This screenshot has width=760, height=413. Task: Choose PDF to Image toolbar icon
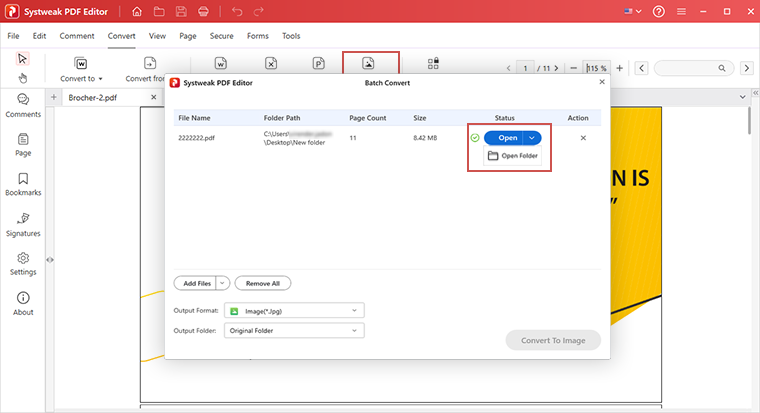coord(368,63)
